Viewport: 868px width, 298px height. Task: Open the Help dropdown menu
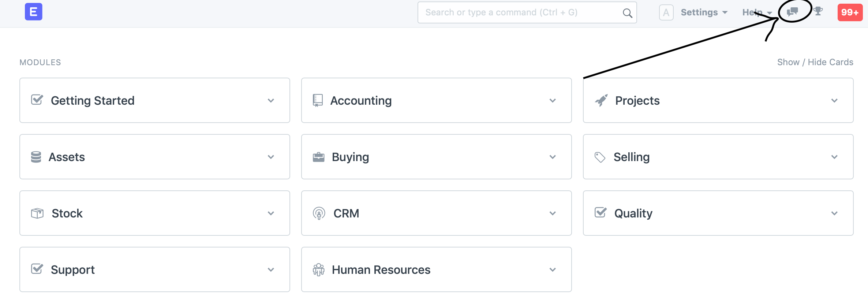point(757,12)
